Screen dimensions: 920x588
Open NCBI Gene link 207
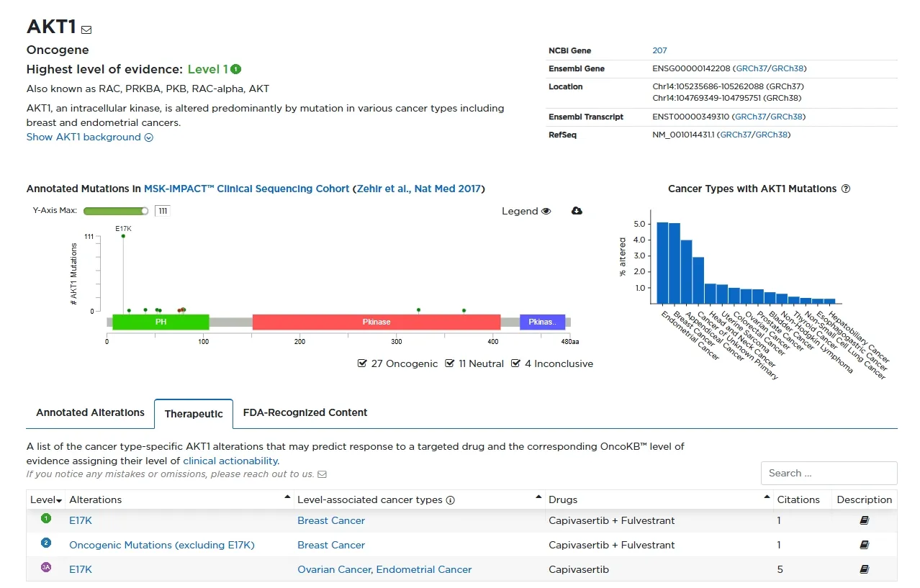coord(659,50)
